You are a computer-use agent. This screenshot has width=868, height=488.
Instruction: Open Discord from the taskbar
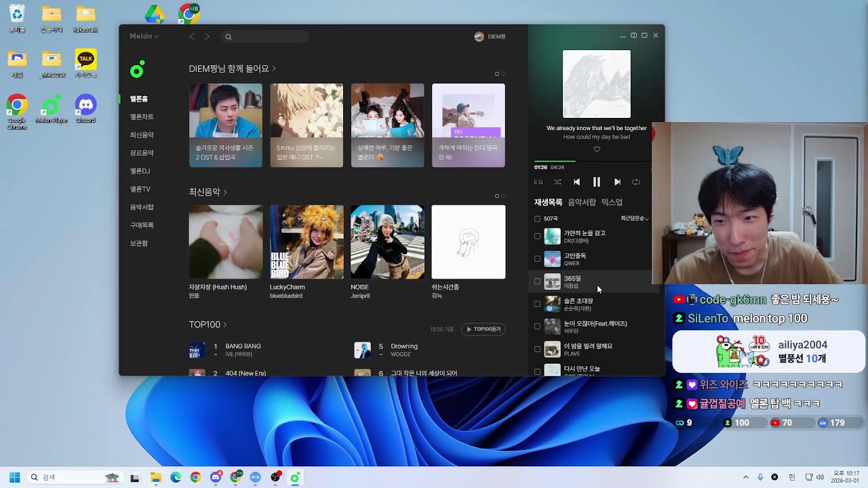click(216, 477)
